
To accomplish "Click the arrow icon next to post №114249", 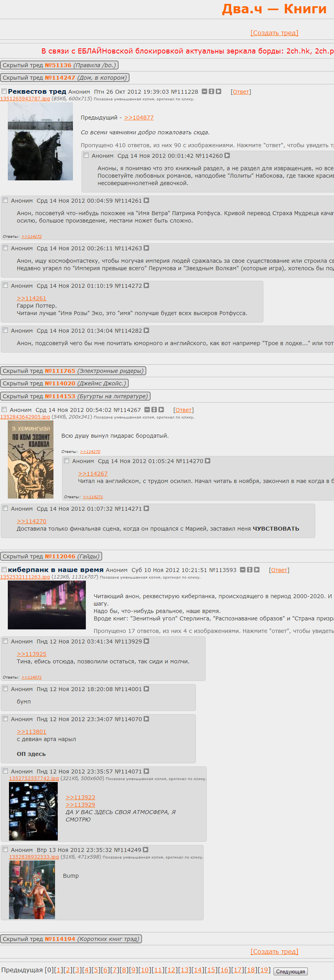I will click(146, 850).
